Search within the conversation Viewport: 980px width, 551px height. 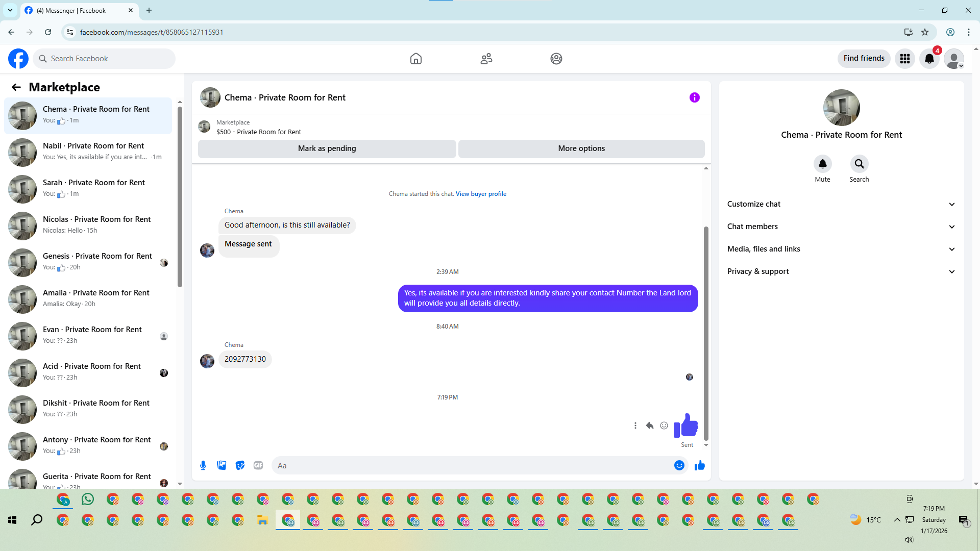(859, 164)
